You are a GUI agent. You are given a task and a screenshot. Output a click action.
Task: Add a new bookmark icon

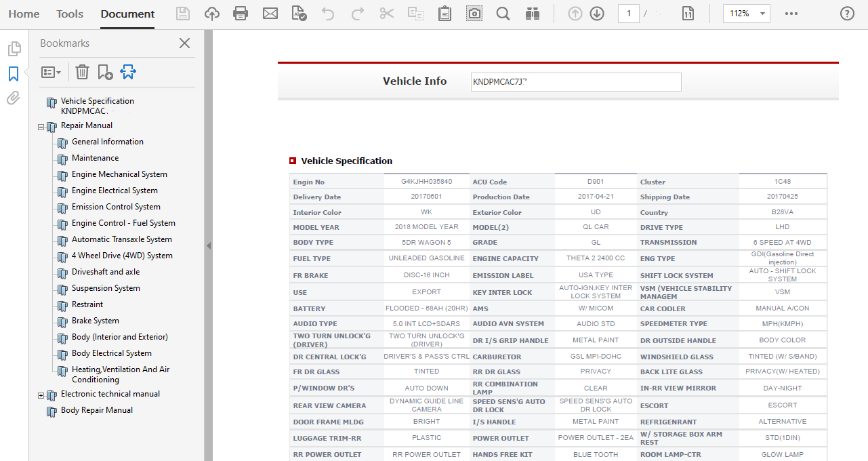coord(105,72)
